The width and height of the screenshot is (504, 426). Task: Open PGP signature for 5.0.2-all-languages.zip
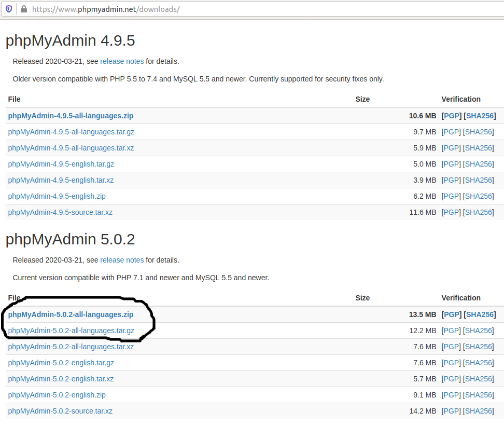pyautogui.click(x=451, y=314)
